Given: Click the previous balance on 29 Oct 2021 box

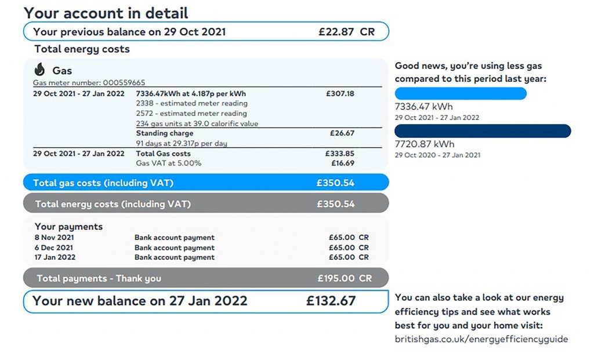Looking at the screenshot, I should pyautogui.click(x=205, y=32).
